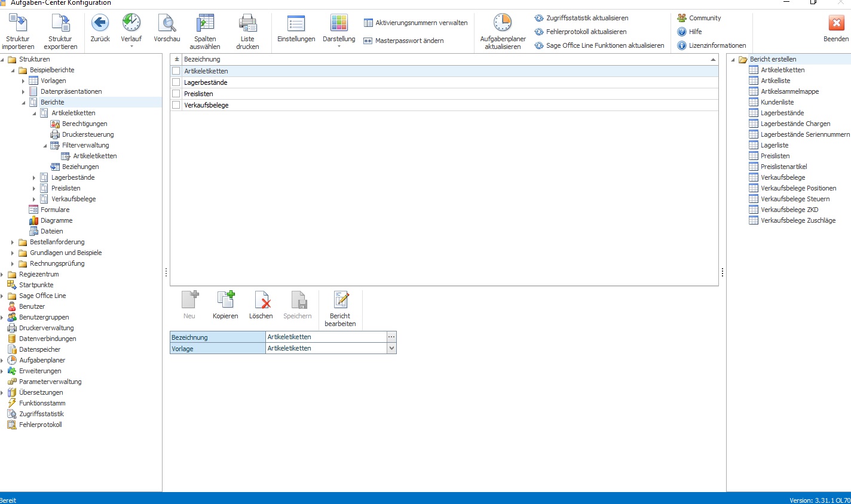The width and height of the screenshot is (851, 504).
Task: Open Spalten auswählen column chooser
Action: point(205,23)
